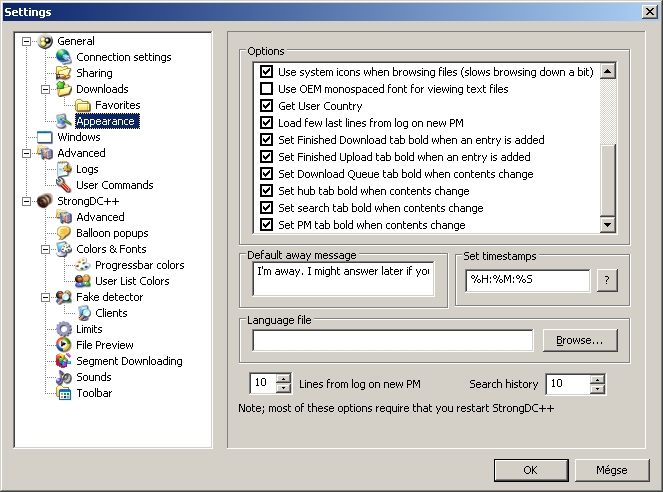663x492 pixels.
Task: Open Sounds via its icon
Action: tap(64, 377)
